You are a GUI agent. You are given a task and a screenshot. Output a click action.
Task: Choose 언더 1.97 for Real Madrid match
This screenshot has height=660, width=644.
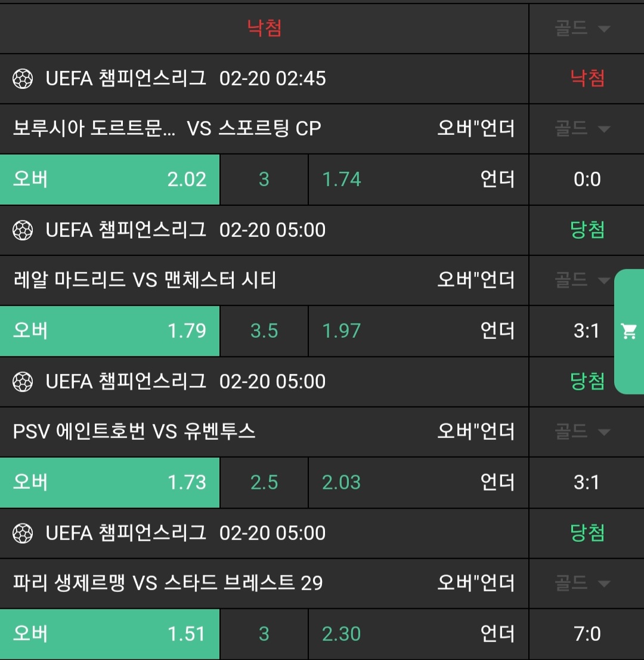[418, 331]
